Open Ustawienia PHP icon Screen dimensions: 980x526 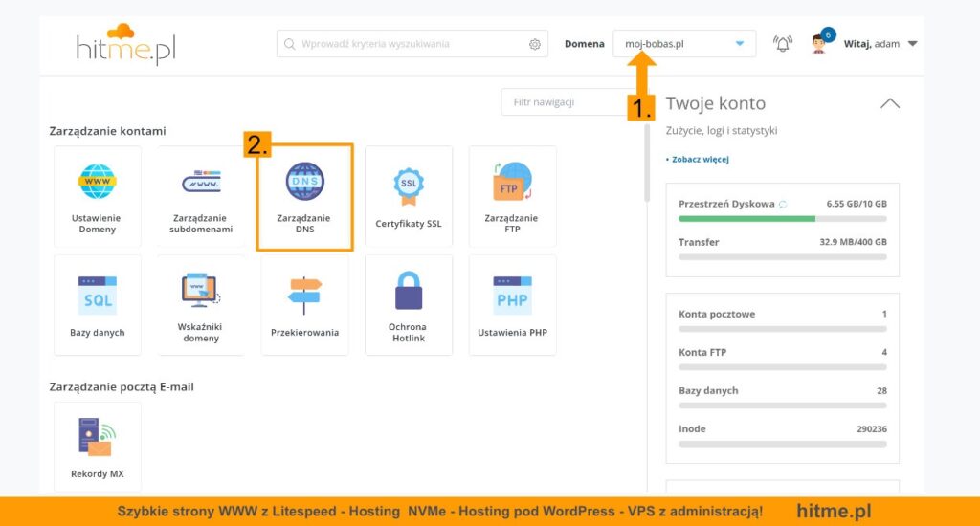(x=512, y=296)
